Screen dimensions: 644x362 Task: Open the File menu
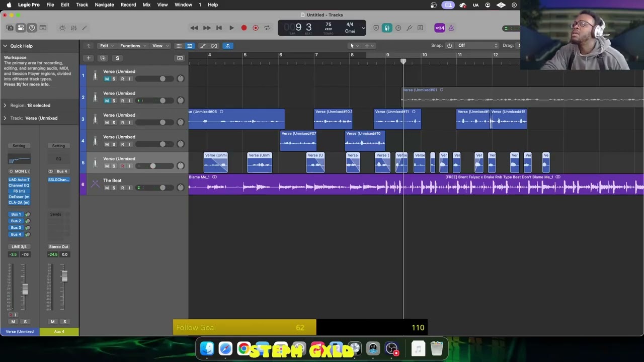click(x=50, y=5)
